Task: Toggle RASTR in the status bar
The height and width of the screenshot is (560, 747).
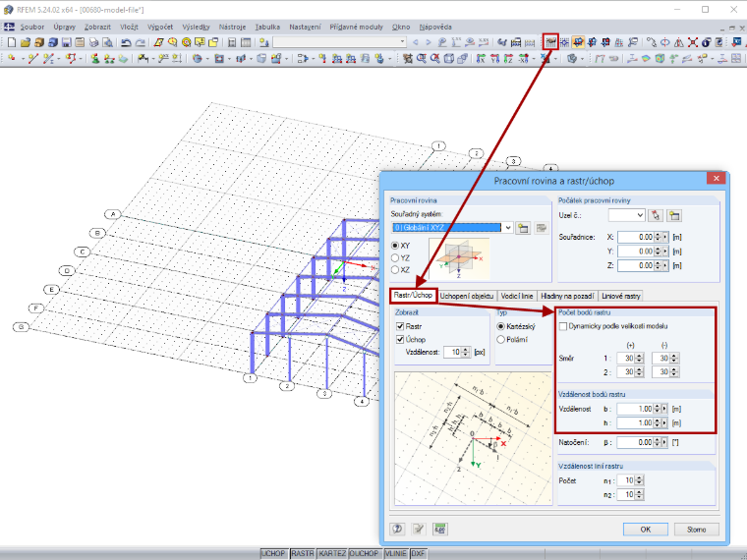Action: (x=303, y=553)
